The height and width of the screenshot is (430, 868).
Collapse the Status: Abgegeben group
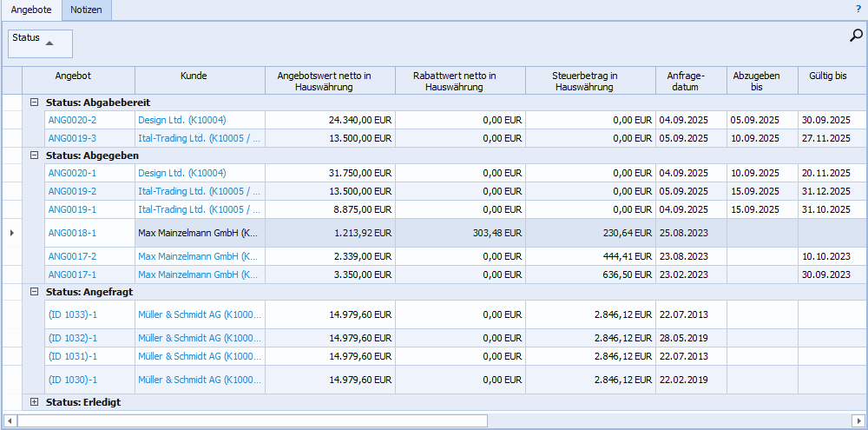35,155
